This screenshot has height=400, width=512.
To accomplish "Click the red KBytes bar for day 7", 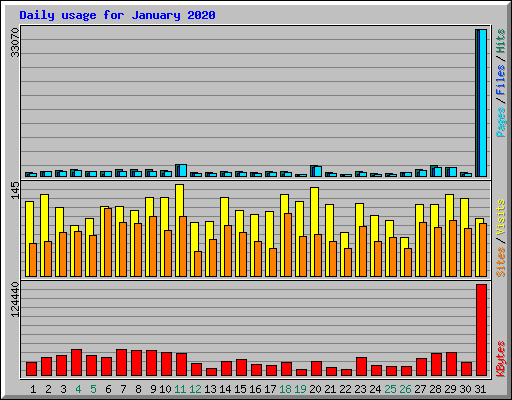I will pos(121,363).
